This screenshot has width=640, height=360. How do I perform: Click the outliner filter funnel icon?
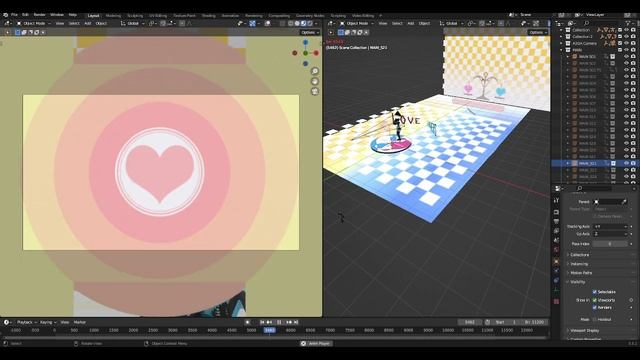click(628, 24)
